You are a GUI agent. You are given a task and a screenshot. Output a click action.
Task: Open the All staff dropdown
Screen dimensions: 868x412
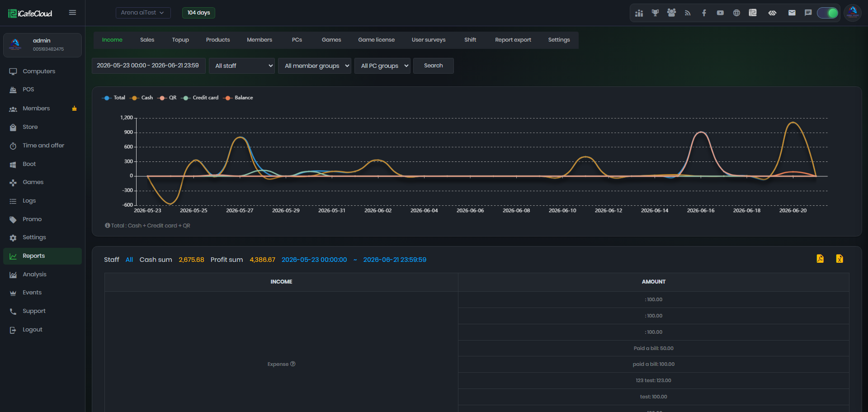(242, 66)
